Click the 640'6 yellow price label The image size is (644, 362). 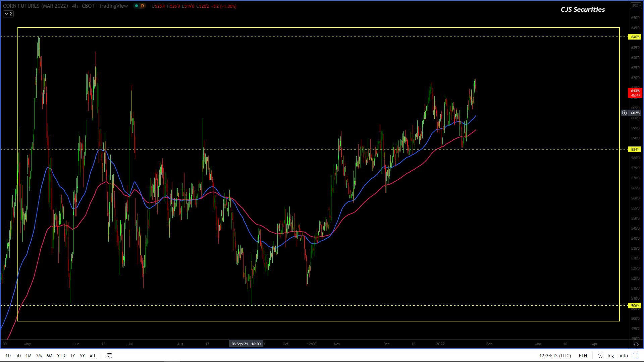point(635,37)
